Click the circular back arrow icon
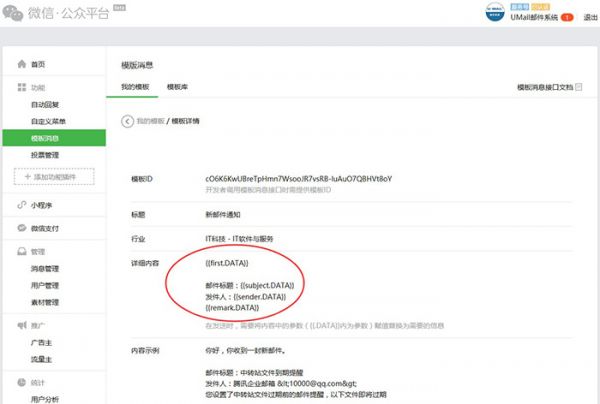The width and height of the screenshot is (600, 404). 127,121
